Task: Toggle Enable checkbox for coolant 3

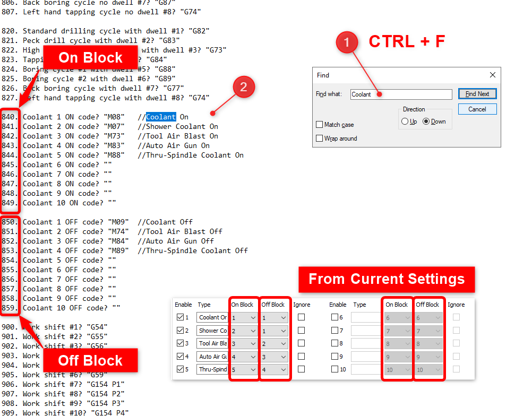Action: (180, 343)
